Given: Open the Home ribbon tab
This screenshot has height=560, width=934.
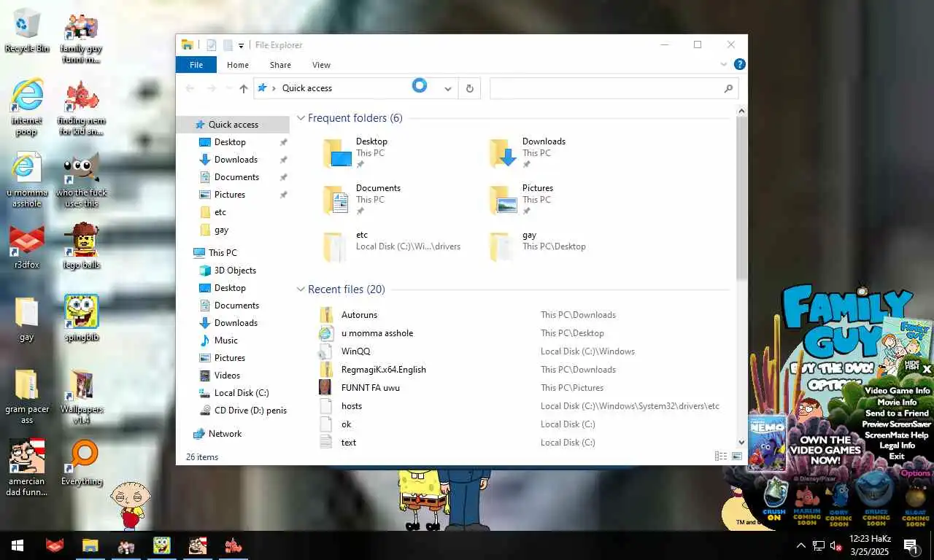Looking at the screenshot, I should point(238,65).
